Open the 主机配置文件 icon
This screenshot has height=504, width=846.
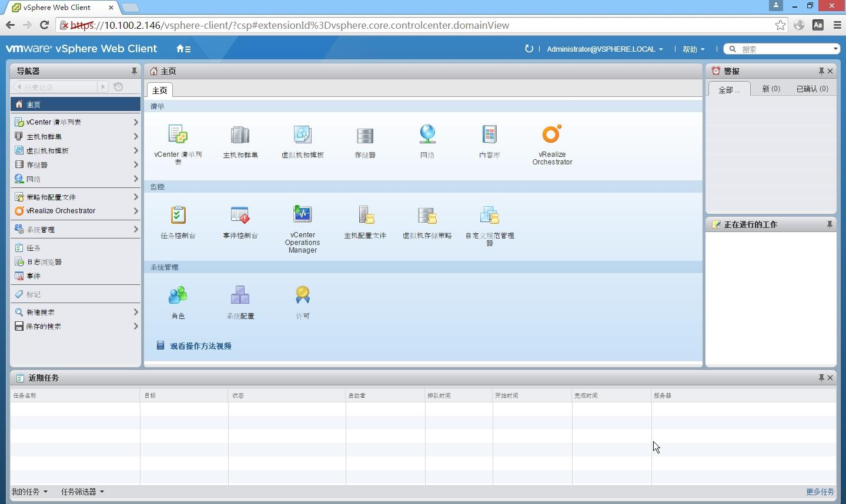point(365,215)
